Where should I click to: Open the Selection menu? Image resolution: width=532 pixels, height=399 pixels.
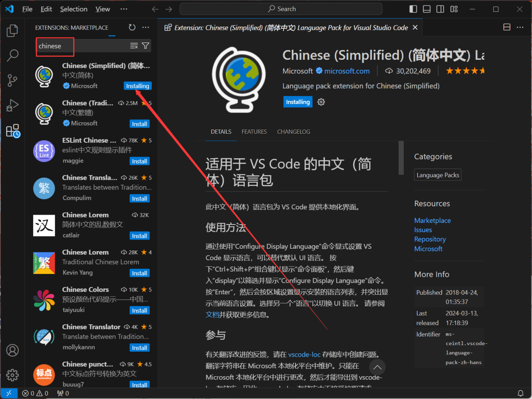(x=74, y=9)
